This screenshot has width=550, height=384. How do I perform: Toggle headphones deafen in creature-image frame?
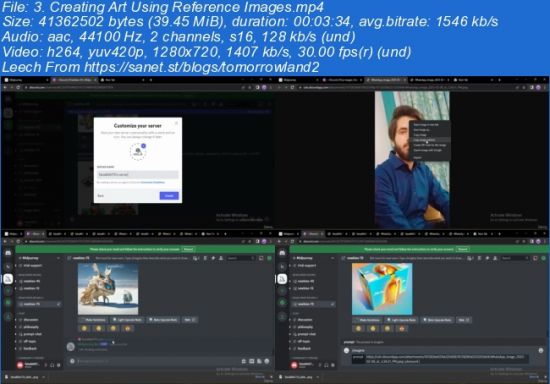pos(52,365)
